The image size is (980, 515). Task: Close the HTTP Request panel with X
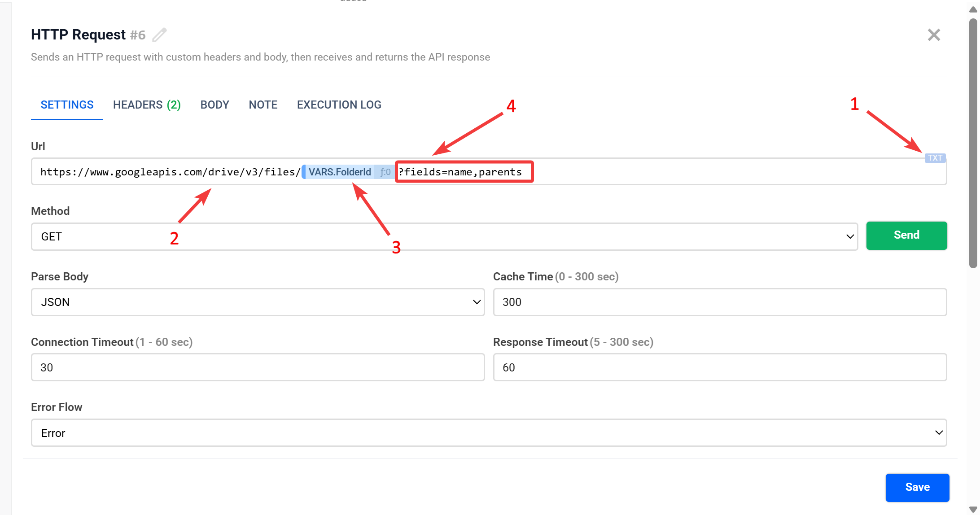934,35
